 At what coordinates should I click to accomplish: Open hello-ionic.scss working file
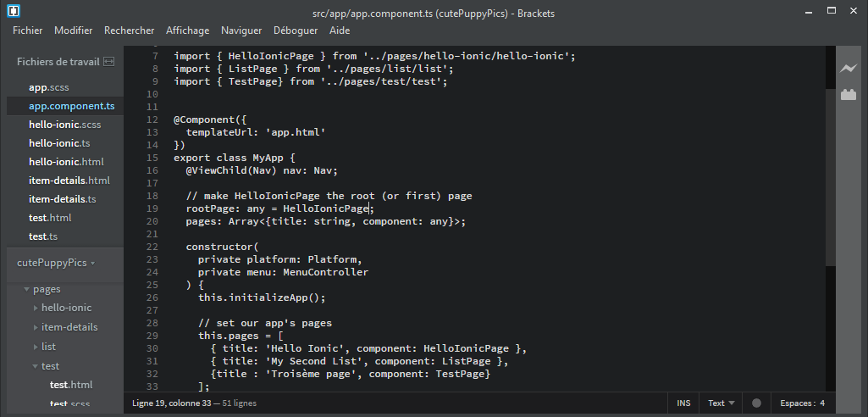pos(65,125)
